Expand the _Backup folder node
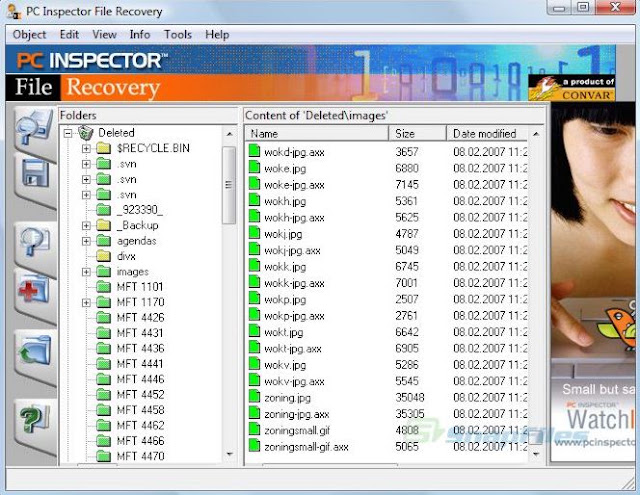 click(86, 226)
